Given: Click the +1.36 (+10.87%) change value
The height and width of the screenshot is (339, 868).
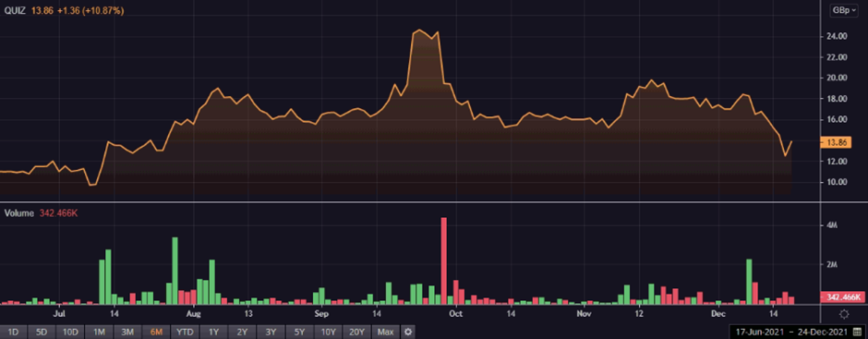Looking at the screenshot, I should (90, 10).
